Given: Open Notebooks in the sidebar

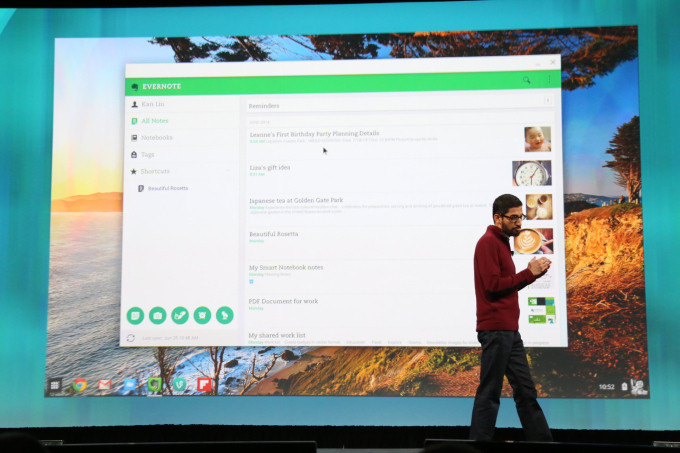Looking at the screenshot, I should [x=156, y=138].
